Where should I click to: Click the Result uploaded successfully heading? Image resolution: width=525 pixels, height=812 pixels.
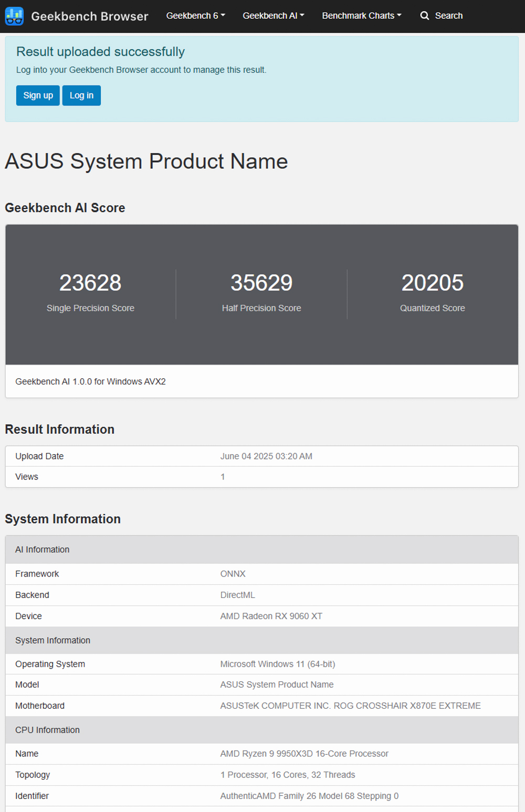tap(100, 51)
